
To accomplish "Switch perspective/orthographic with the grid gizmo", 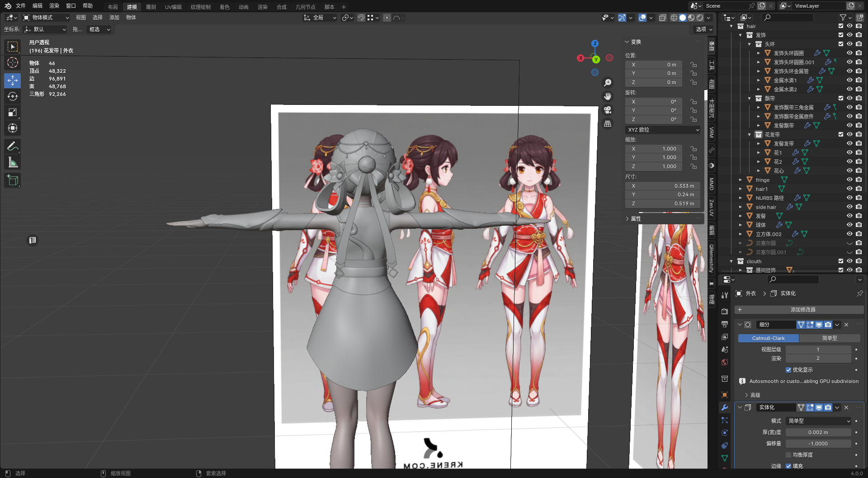I will pos(608,123).
